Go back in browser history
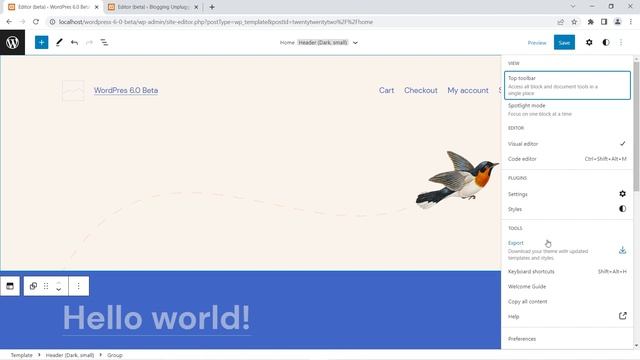Image resolution: width=640 pixels, height=360 pixels. pos(9,22)
